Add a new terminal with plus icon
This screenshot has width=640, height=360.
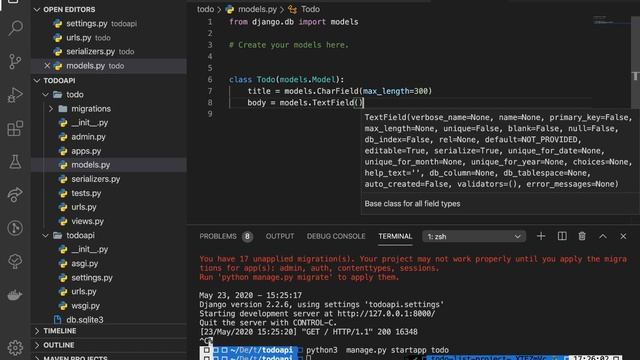541,236
